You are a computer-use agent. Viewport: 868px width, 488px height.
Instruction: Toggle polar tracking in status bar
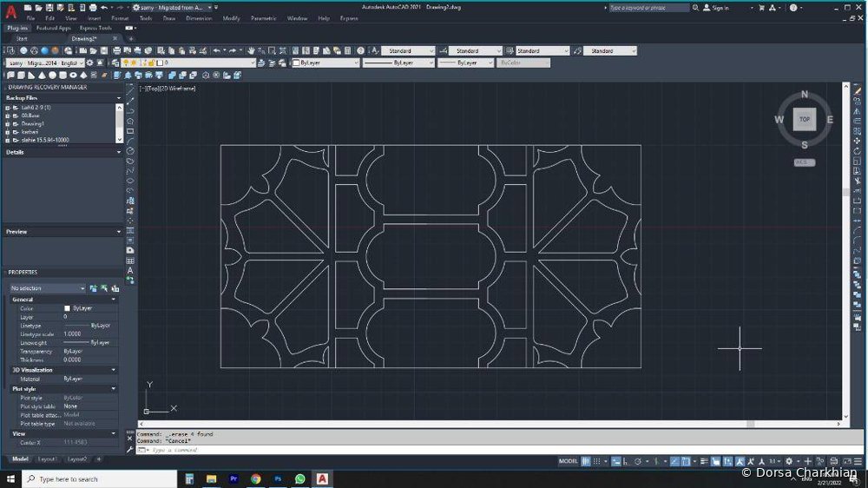638,461
